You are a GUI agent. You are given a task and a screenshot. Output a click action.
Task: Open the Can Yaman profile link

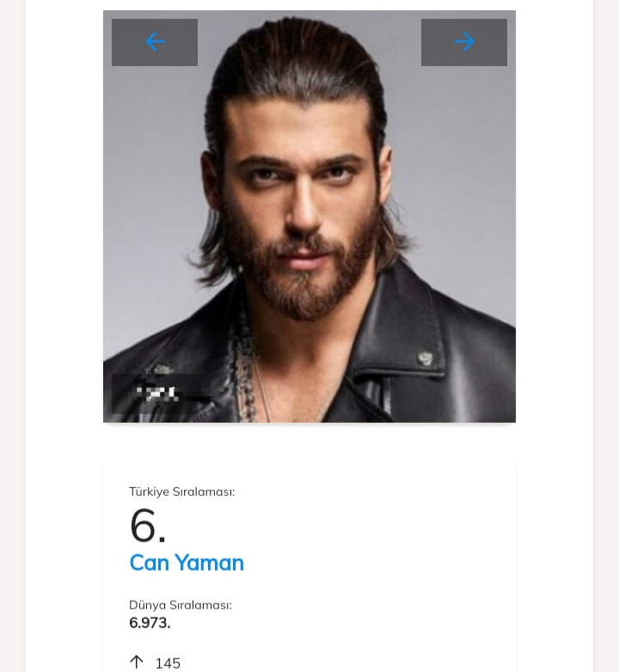coord(187,563)
